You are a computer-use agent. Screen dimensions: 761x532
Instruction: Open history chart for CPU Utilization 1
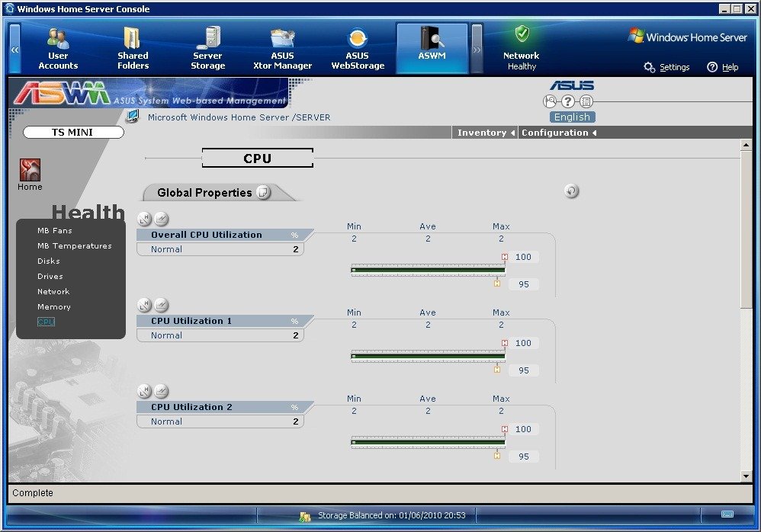162,305
